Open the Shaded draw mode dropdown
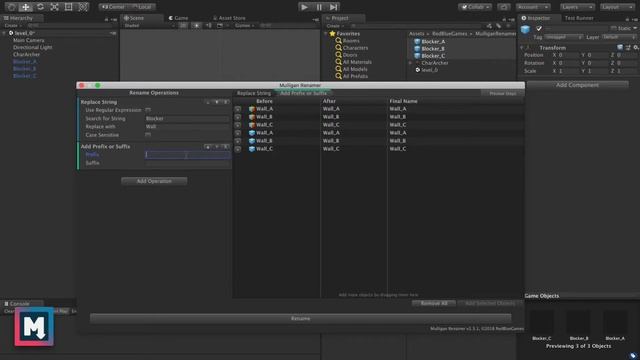This screenshot has width=640, height=360. click(149, 26)
